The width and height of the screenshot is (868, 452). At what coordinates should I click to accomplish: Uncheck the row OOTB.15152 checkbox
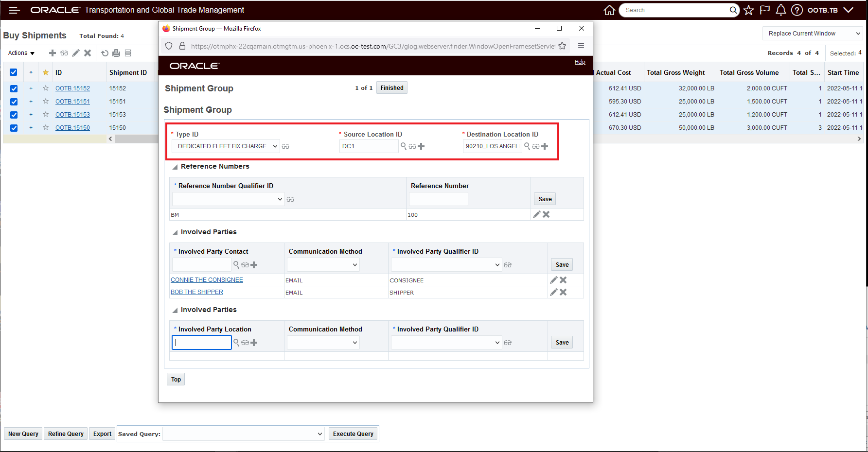14,88
